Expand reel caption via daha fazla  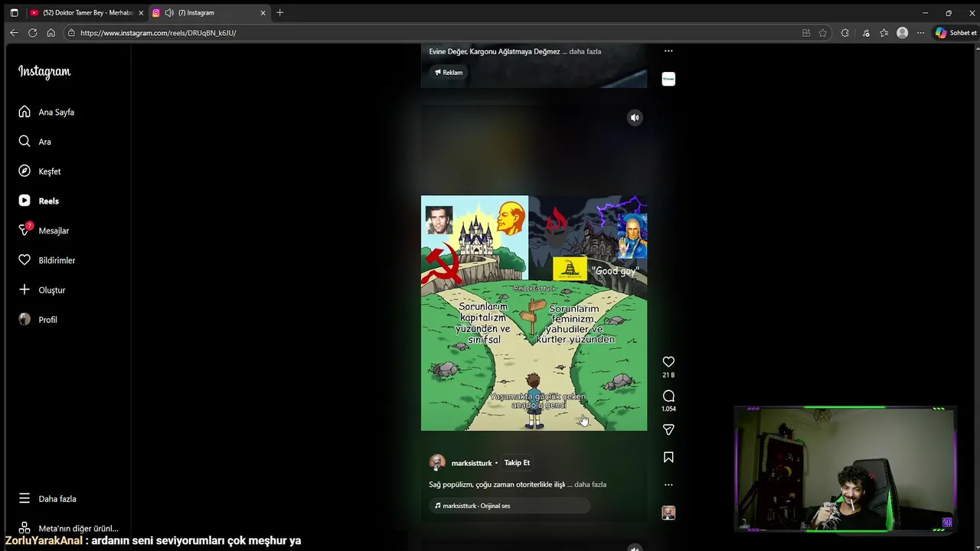[590, 484]
